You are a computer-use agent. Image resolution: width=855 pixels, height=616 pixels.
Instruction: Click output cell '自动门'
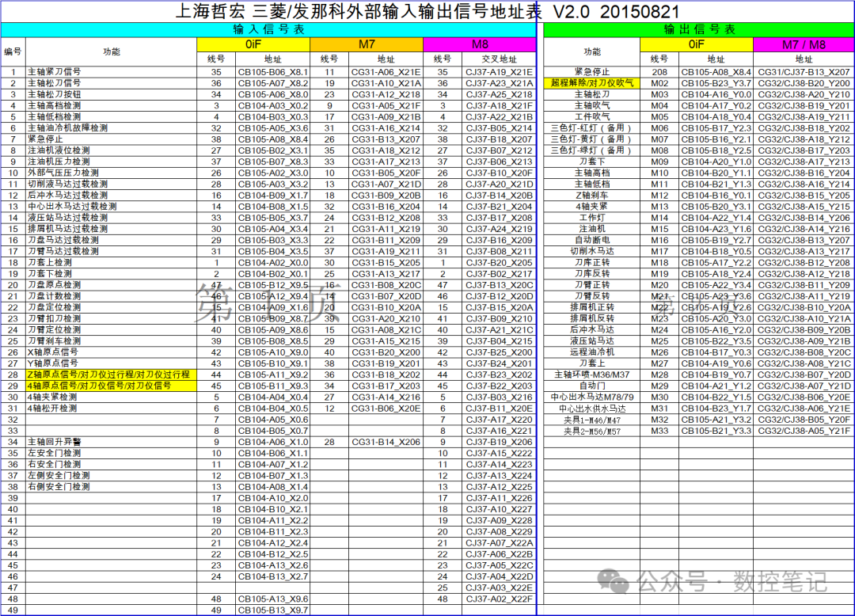(x=592, y=386)
